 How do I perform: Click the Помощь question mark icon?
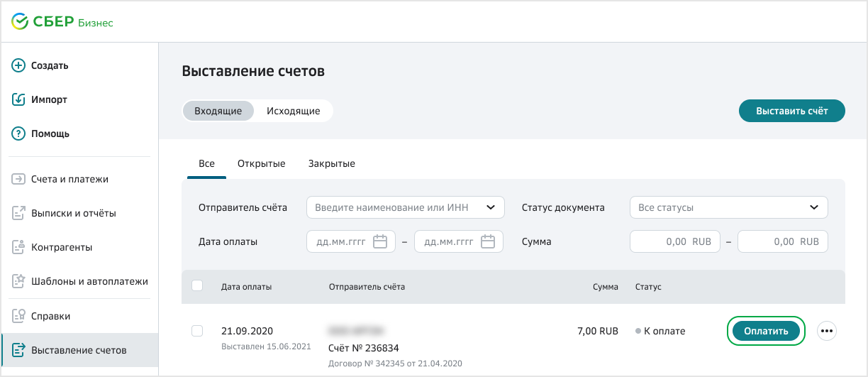click(x=19, y=133)
